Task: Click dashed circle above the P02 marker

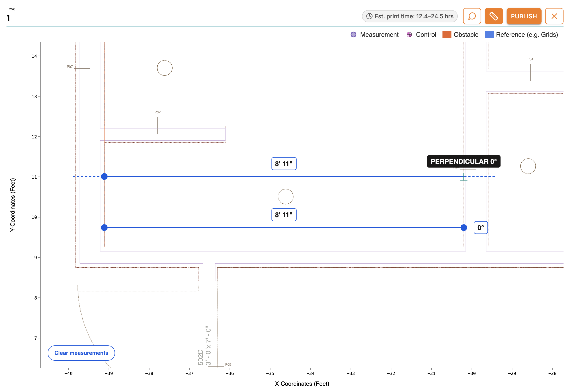Action: coord(165,68)
